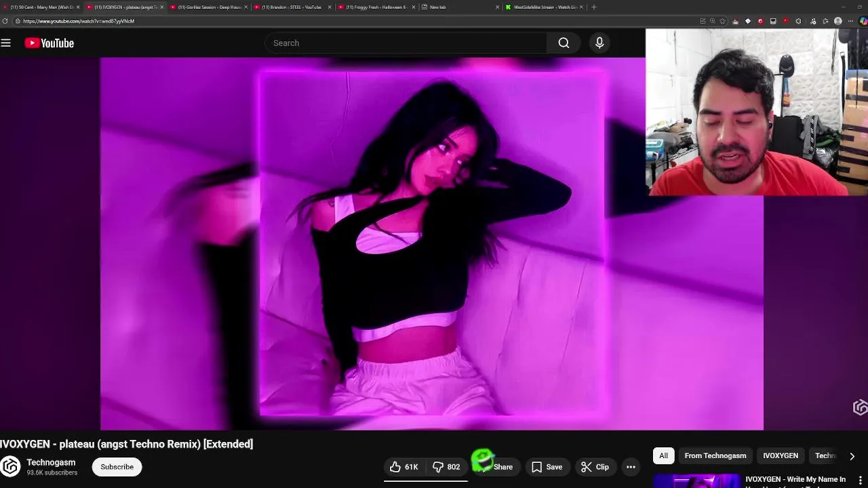Select the IVOXYGEN filter chip
The width and height of the screenshot is (868, 488).
tap(781, 455)
